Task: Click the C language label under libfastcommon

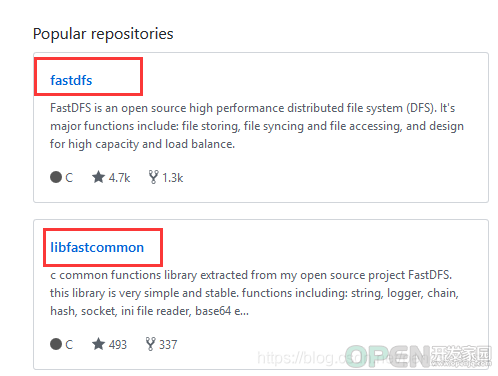Action: (x=69, y=345)
